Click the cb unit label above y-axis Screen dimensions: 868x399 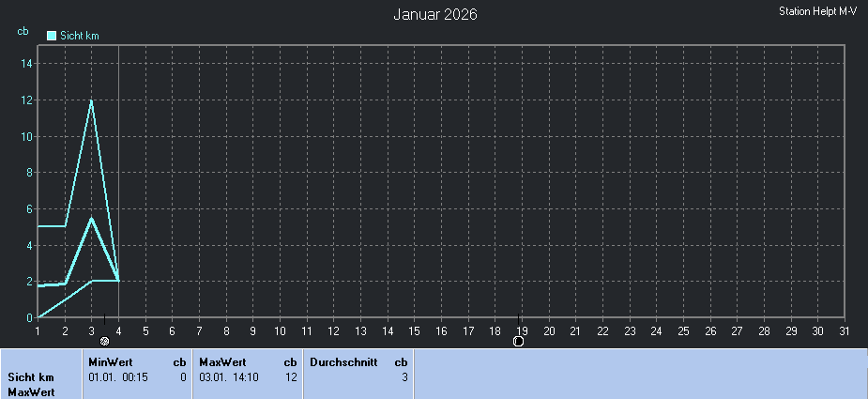(23, 31)
